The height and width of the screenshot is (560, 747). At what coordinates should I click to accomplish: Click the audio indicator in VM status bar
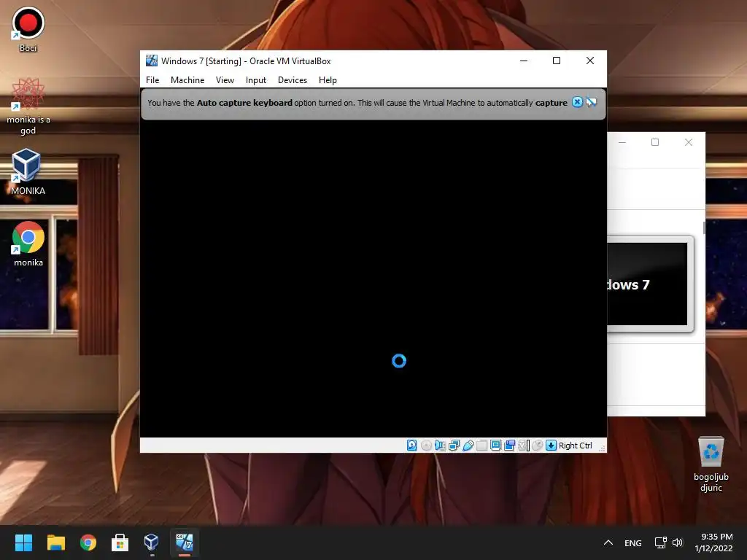[440, 446]
